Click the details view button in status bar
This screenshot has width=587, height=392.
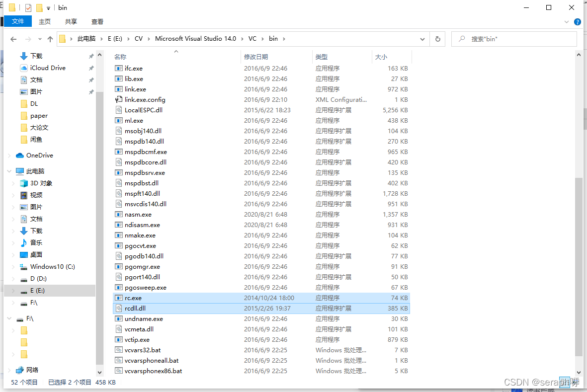tap(564, 382)
